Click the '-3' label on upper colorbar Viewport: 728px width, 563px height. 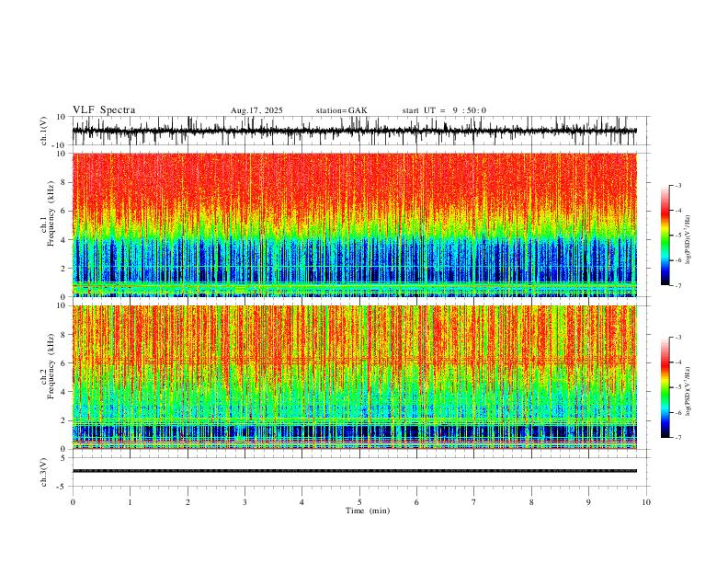coord(678,185)
